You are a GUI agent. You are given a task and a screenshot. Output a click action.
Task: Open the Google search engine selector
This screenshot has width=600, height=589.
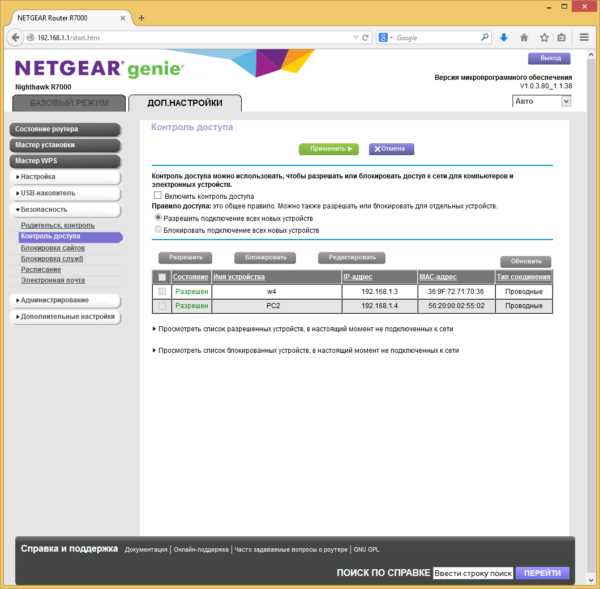[x=385, y=38]
